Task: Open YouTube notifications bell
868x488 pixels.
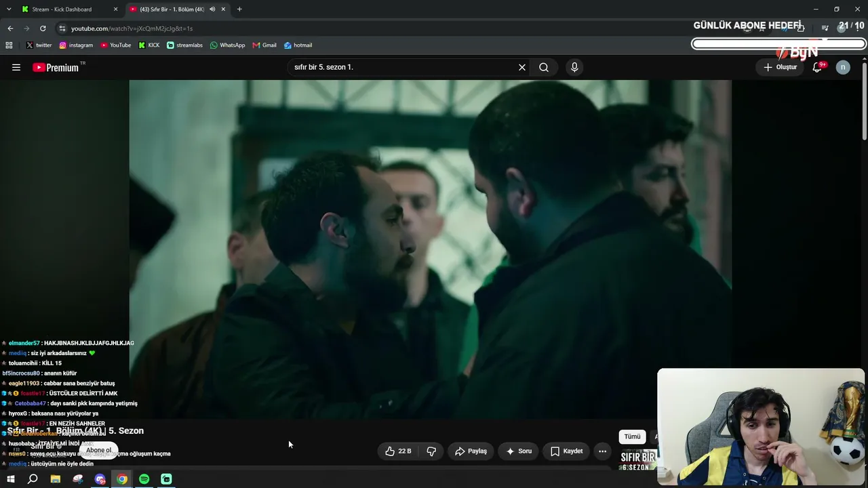Action: click(818, 67)
